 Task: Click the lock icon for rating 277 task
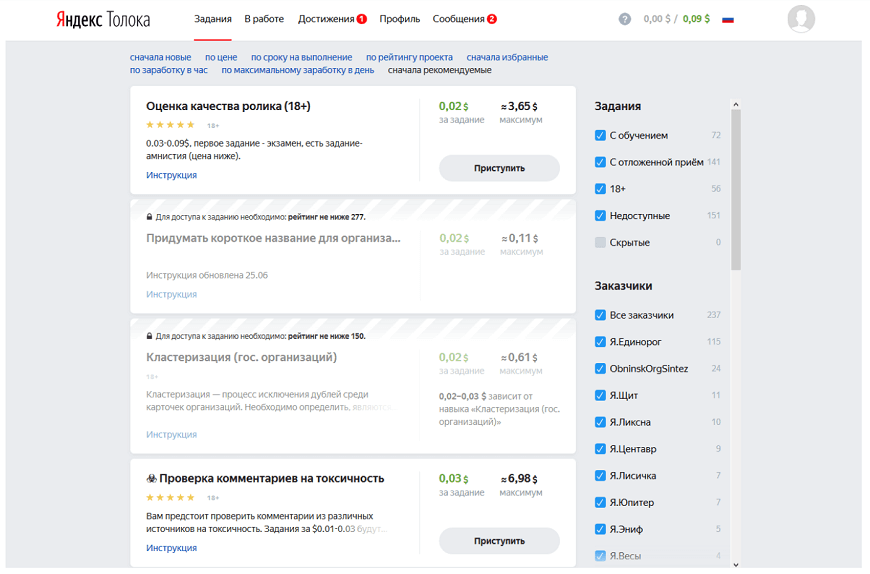click(x=149, y=217)
